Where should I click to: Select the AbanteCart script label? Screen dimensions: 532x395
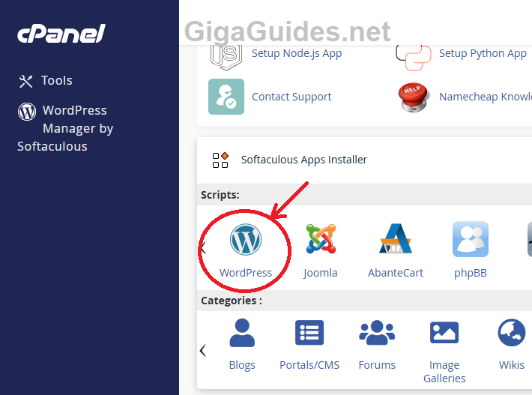coord(396,273)
